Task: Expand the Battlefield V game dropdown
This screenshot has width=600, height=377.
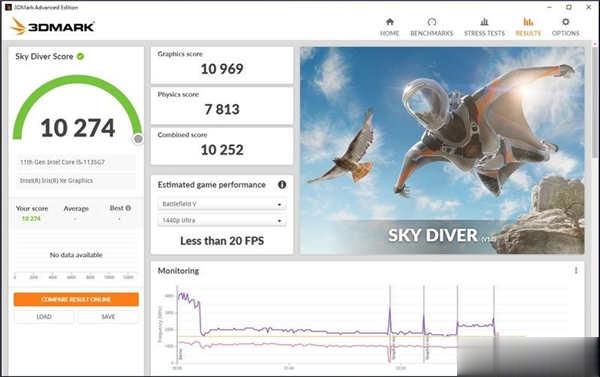Action: click(x=222, y=204)
